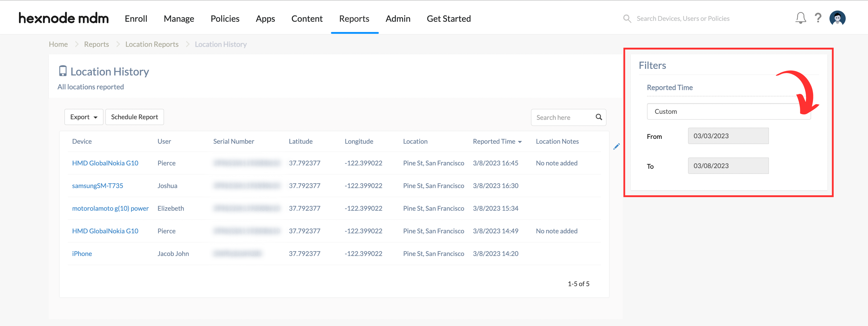Click reported time 3/8/2023 14:20

tap(495, 254)
